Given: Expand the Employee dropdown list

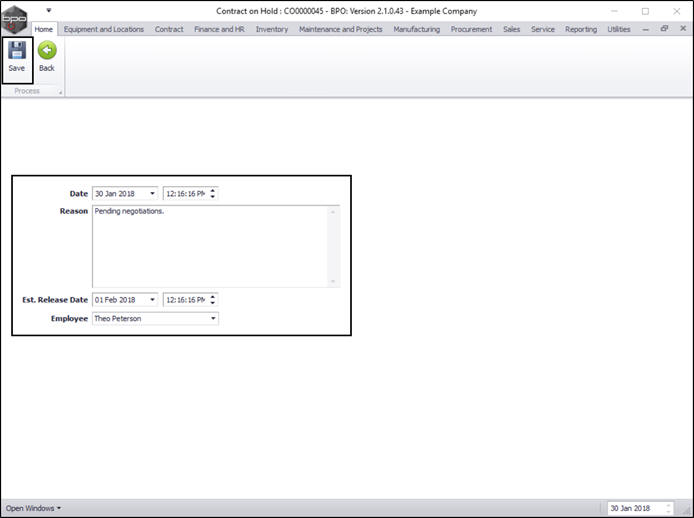Looking at the screenshot, I should pyautogui.click(x=213, y=318).
